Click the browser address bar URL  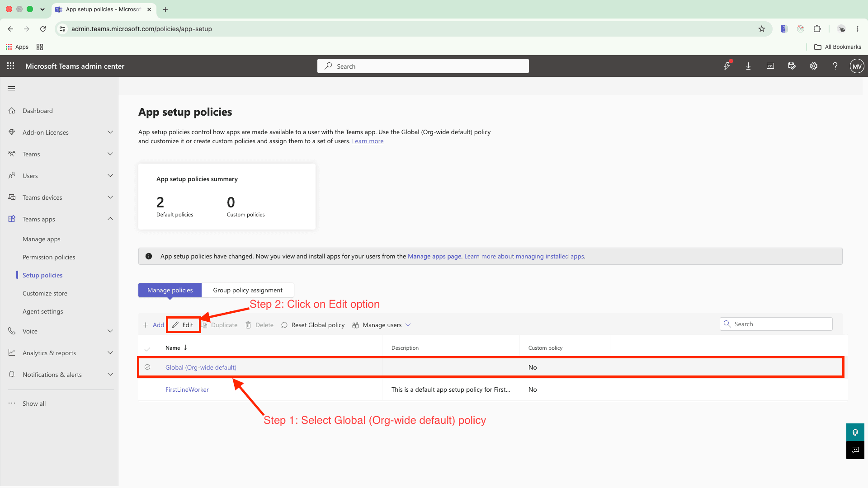(x=142, y=29)
